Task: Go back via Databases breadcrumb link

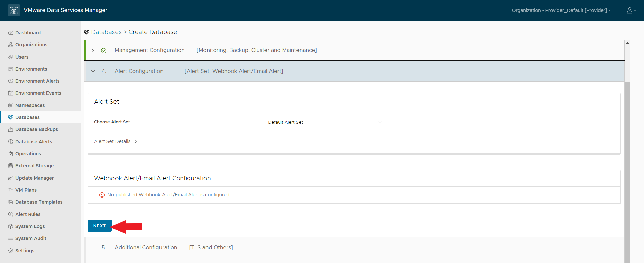Action: point(106,32)
